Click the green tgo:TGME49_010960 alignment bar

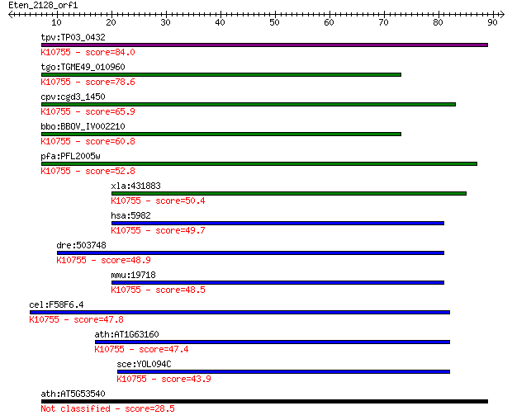coord(221,75)
